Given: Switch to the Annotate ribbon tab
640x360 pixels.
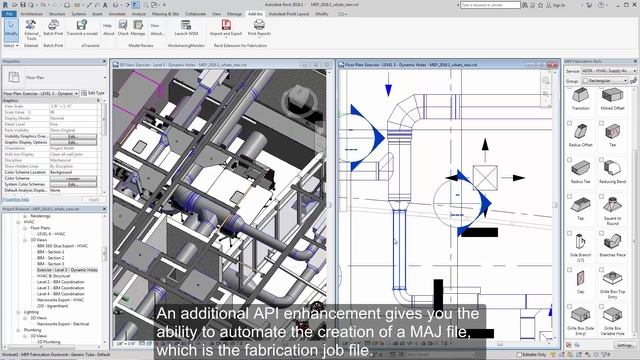Looking at the screenshot, I should (x=117, y=14).
